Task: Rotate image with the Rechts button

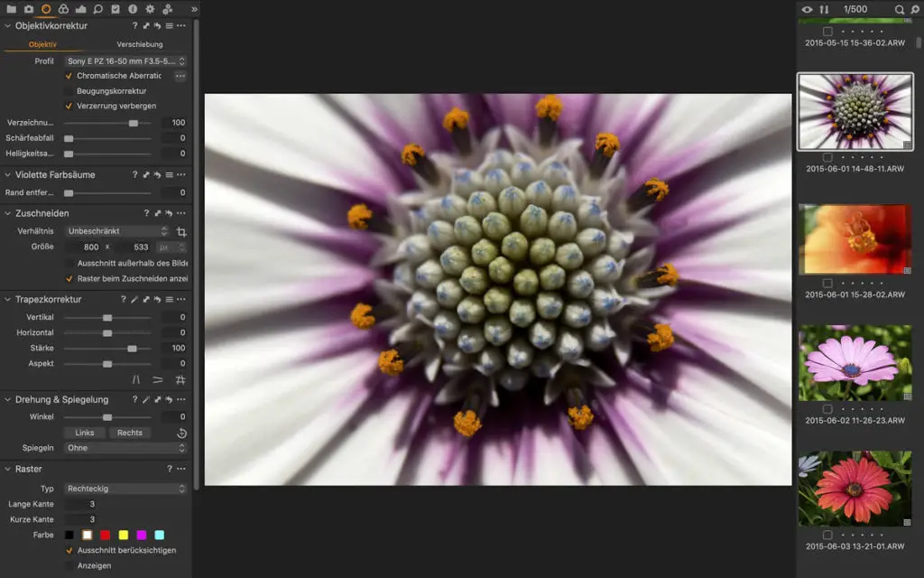Action: click(130, 433)
